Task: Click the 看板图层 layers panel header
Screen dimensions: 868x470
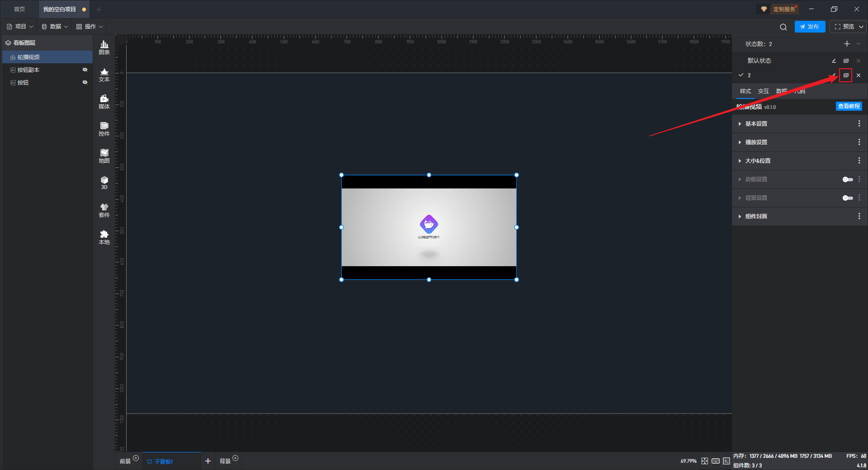Action: pos(47,43)
